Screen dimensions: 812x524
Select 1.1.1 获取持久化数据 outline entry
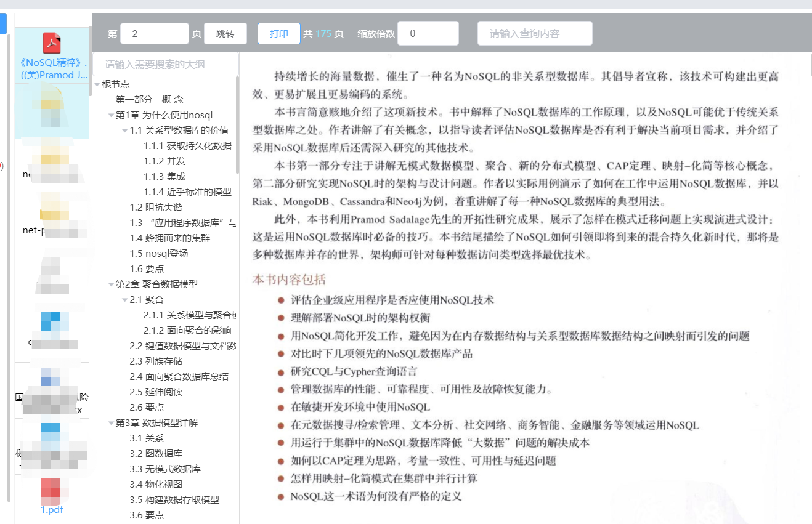coord(188,145)
